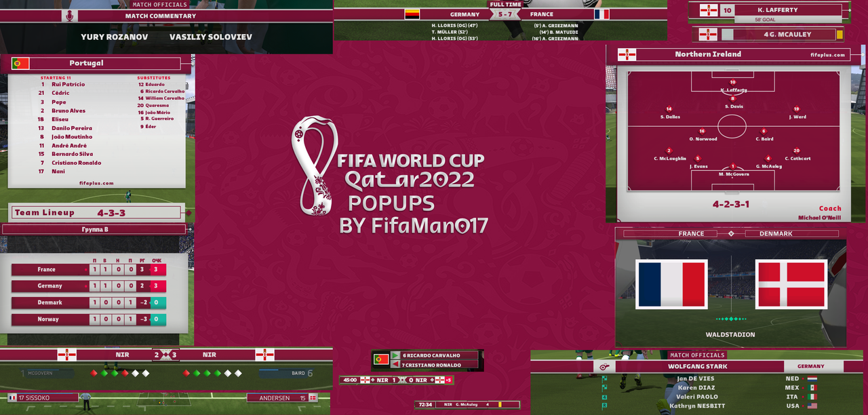The width and height of the screenshot is (868, 415).
Task: Click the 4-2-3-1 formation label
Action: point(731,204)
